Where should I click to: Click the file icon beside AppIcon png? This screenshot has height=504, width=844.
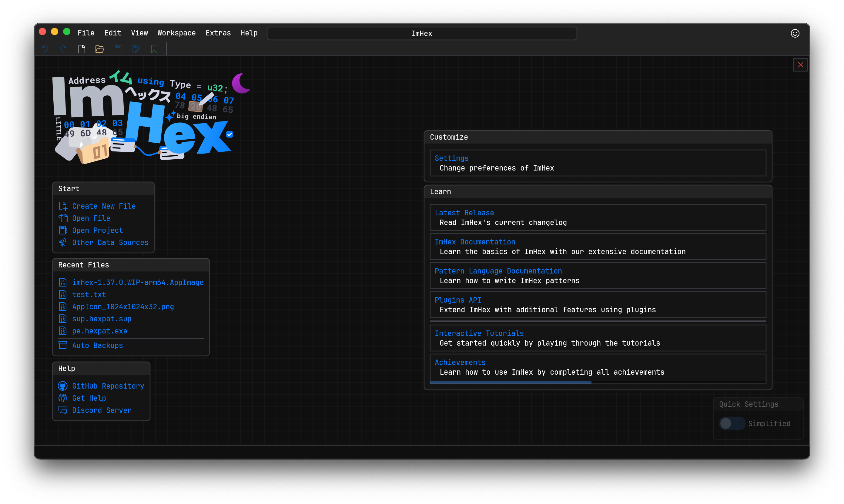tap(63, 307)
